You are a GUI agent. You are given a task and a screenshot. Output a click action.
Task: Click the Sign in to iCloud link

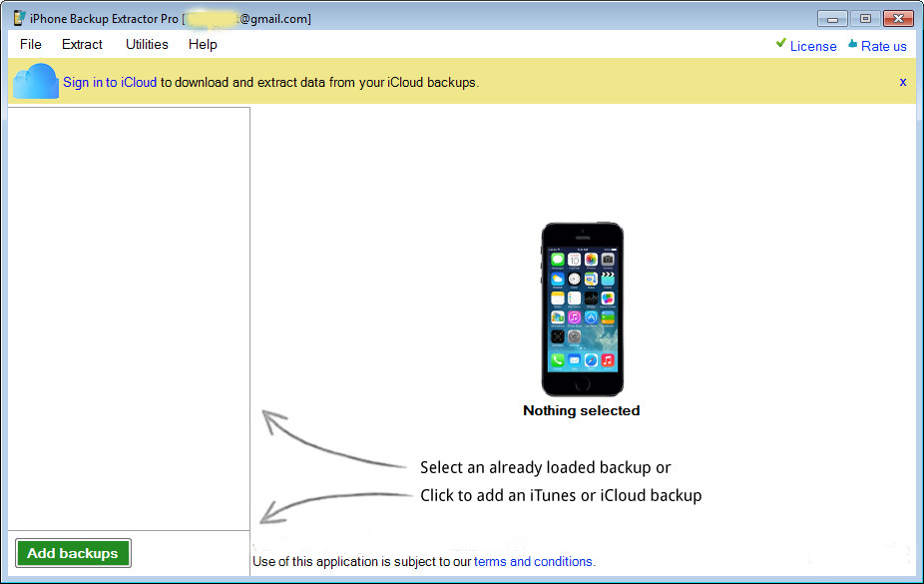pyautogui.click(x=110, y=82)
